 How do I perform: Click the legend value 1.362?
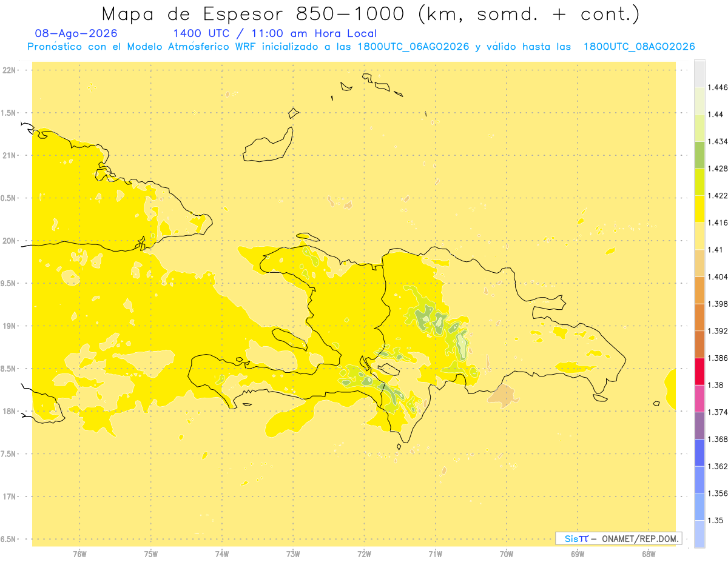click(x=718, y=466)
